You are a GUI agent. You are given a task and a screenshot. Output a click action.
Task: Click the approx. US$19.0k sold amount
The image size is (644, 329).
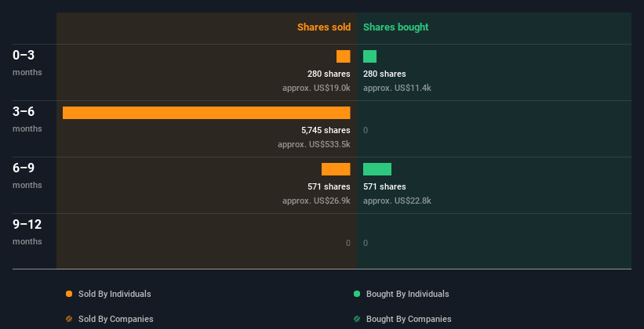click(x=316, y=89)
